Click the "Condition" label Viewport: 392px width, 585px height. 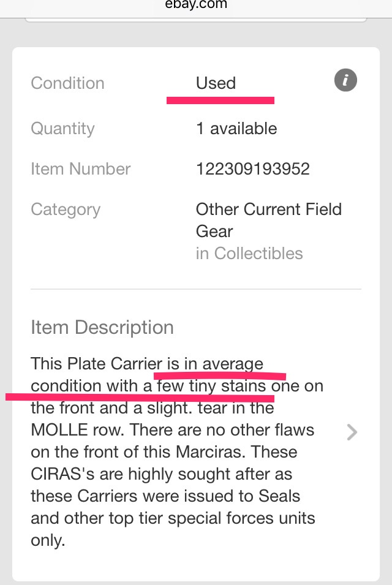click(67, 83)
